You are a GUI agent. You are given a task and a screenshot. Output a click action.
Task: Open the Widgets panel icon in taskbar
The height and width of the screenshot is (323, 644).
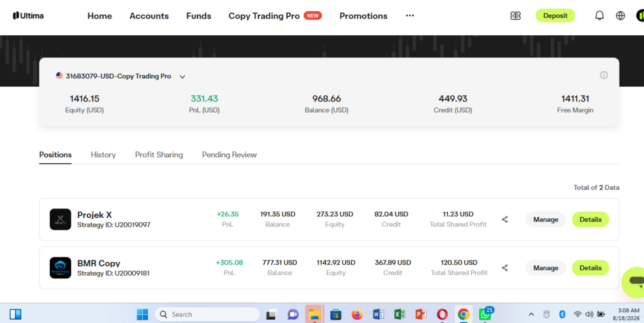(16, 314)
